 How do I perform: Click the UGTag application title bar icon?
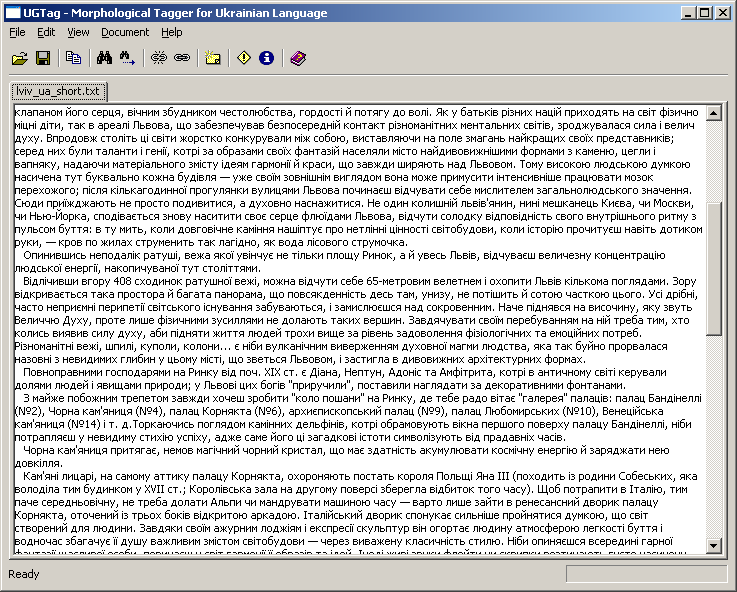pyautogui.click(x=13, y=13)
